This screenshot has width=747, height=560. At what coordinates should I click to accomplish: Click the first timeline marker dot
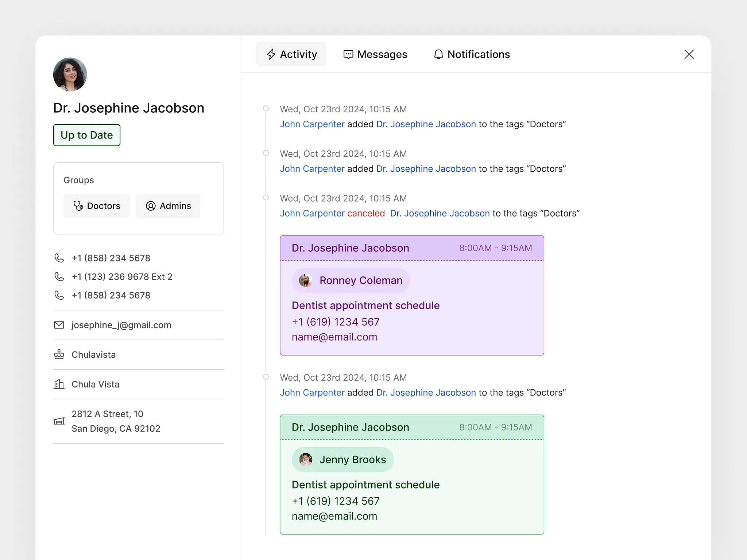pos(266,108)
